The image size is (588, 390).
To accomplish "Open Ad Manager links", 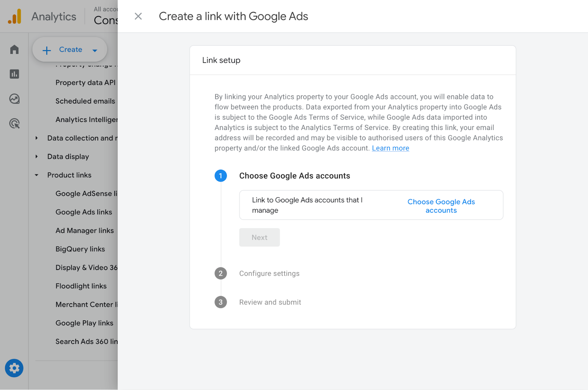I will (85, 231).
